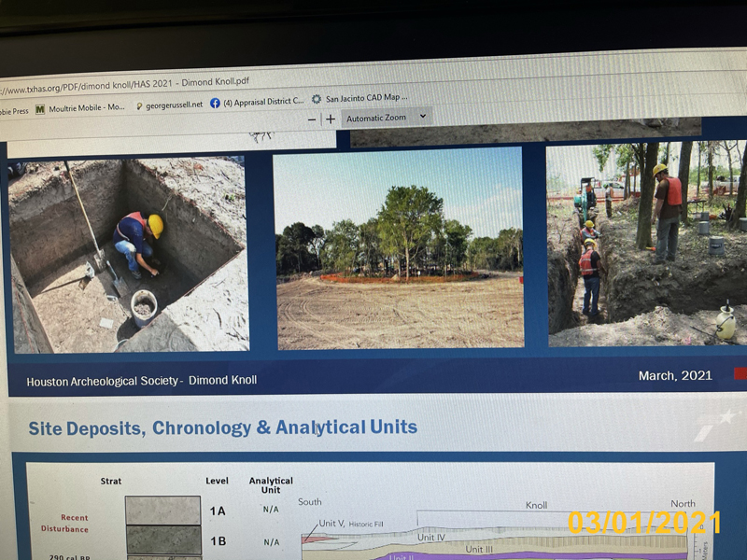The width and height of the screenshot is (747, 560).
Task: Open the georgerussell.net bookmark
Action: pos(169,105)
